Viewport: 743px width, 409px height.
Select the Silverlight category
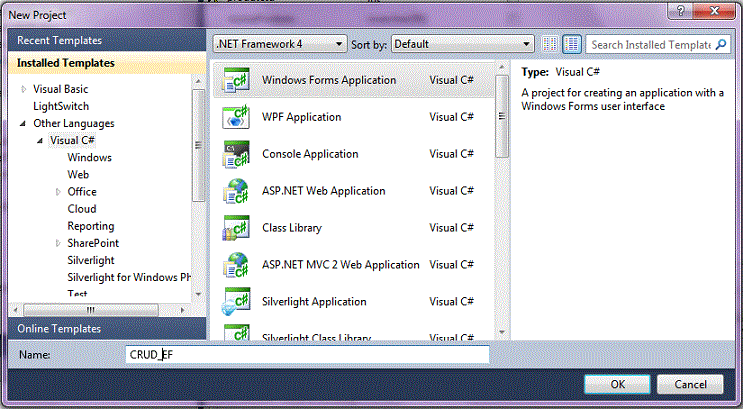click(91, 260)
